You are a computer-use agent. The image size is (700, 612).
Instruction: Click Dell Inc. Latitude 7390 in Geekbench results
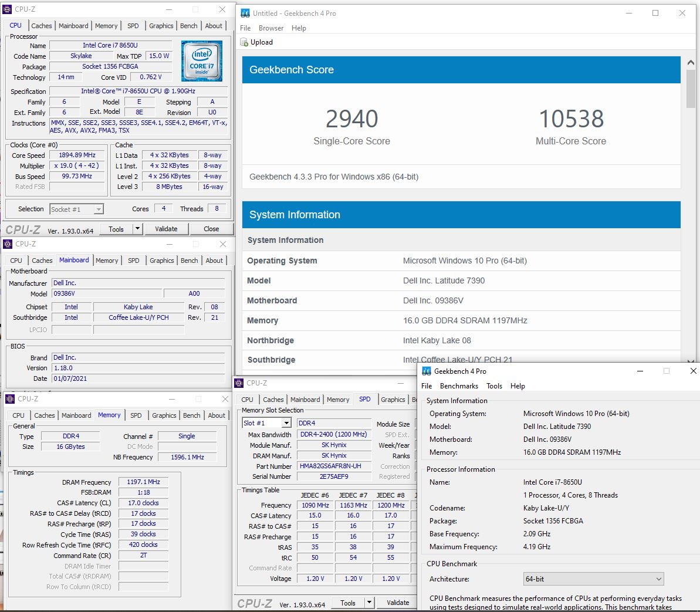point(444,281)
